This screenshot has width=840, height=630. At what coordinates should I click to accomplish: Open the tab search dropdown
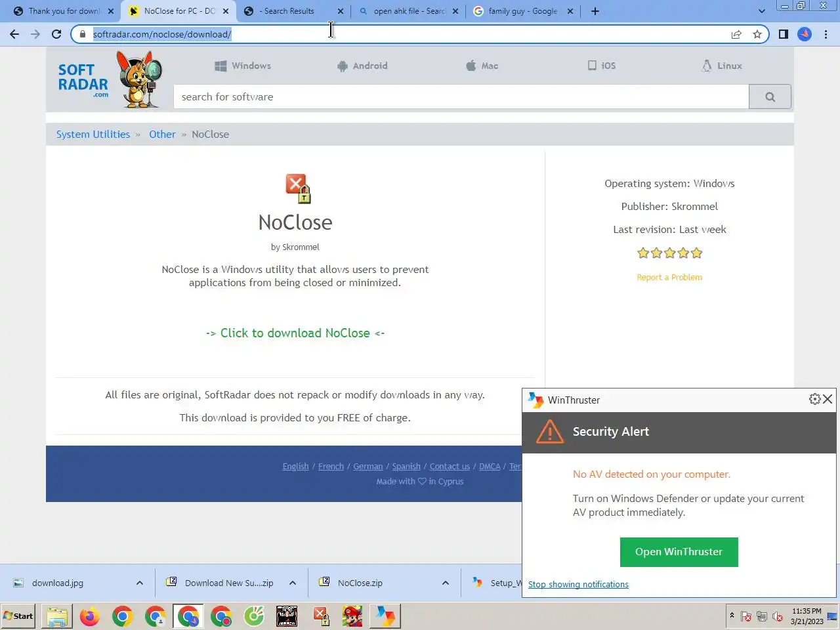click(761, 11)
